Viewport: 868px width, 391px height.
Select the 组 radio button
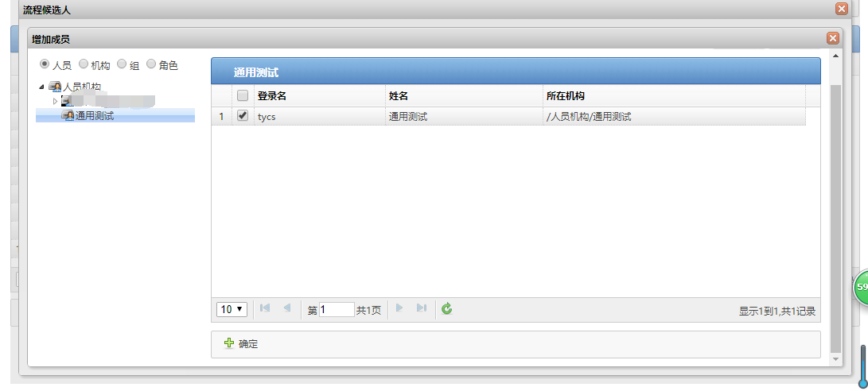pos(122,64)
